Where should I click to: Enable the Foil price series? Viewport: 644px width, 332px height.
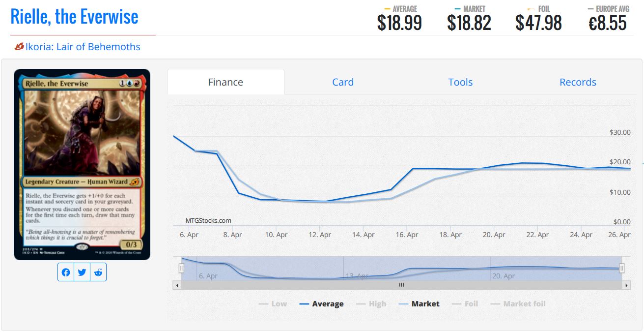(465, 304)
